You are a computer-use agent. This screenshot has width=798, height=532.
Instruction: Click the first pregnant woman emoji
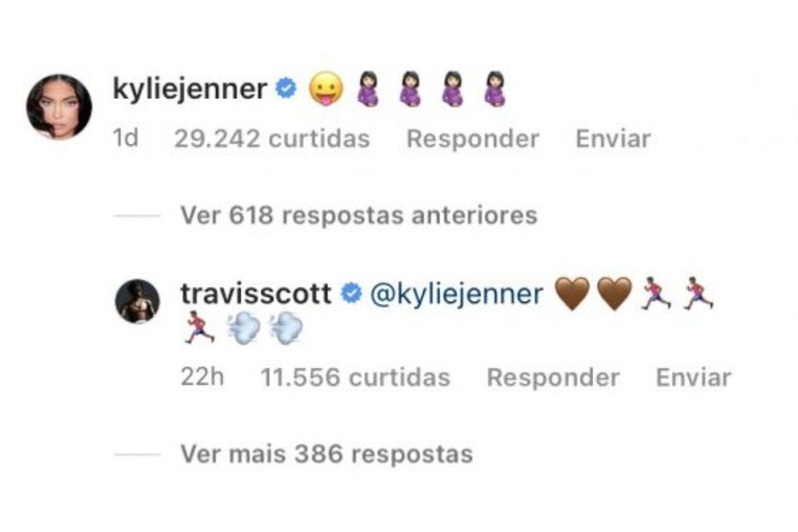(368, 89)
